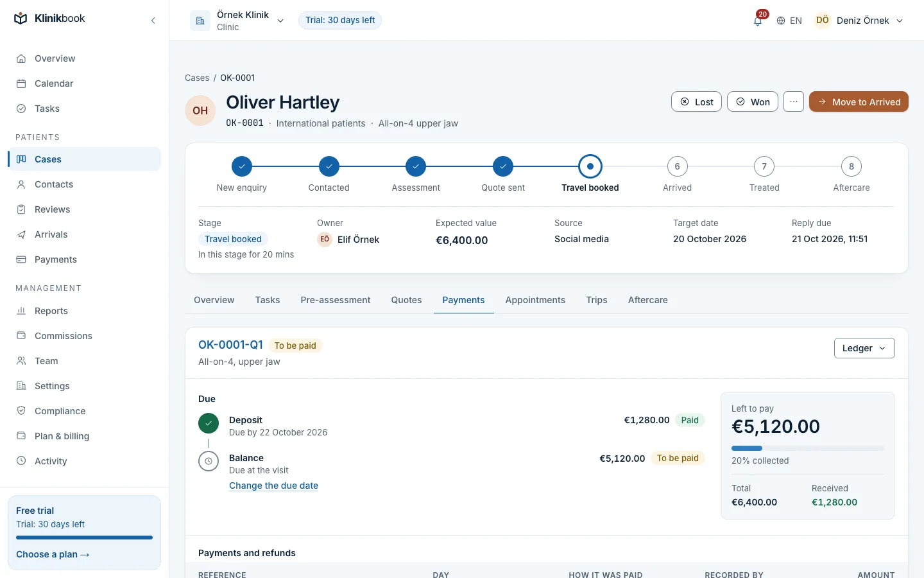Click the Trial: 30 days left badge

340,21
